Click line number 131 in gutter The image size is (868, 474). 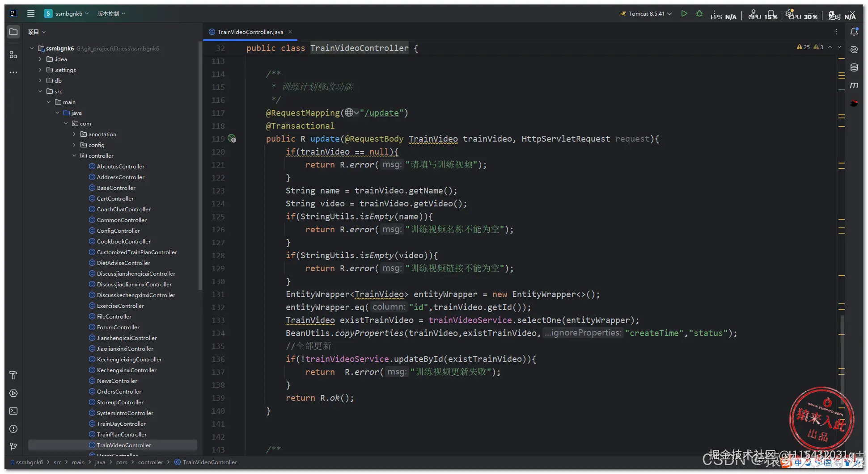pyautogui.click(x=218, y=294)
